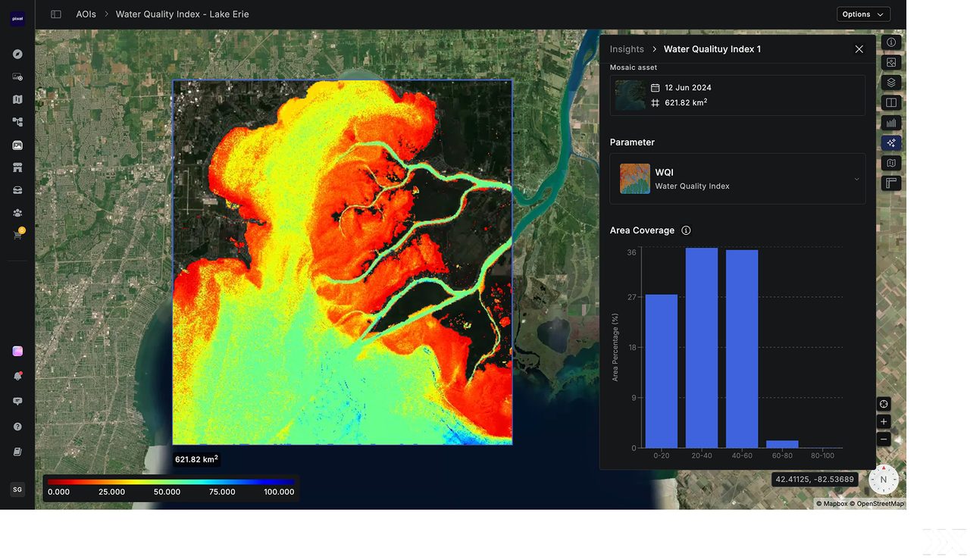The height and width of the screenshot is (560, 970).
Task: Open the chat feedback icon in sidebar
Action: click(x=17, y=401)
